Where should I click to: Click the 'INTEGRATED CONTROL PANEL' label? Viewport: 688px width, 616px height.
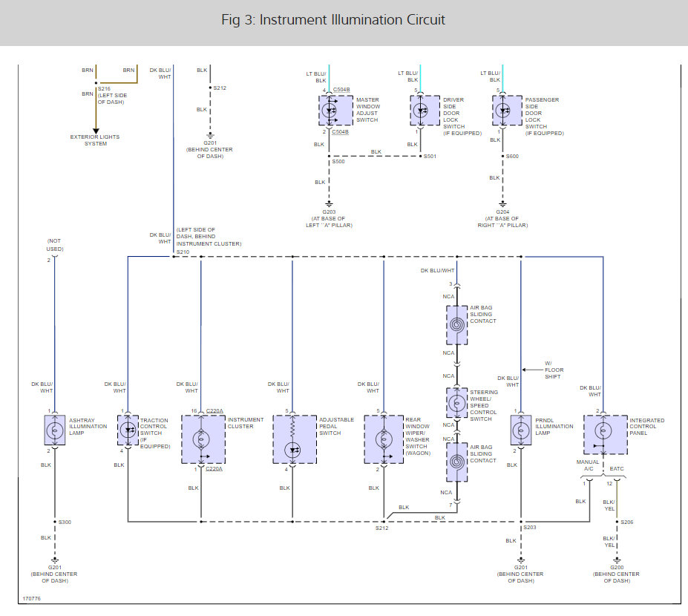tap(646, 427)
